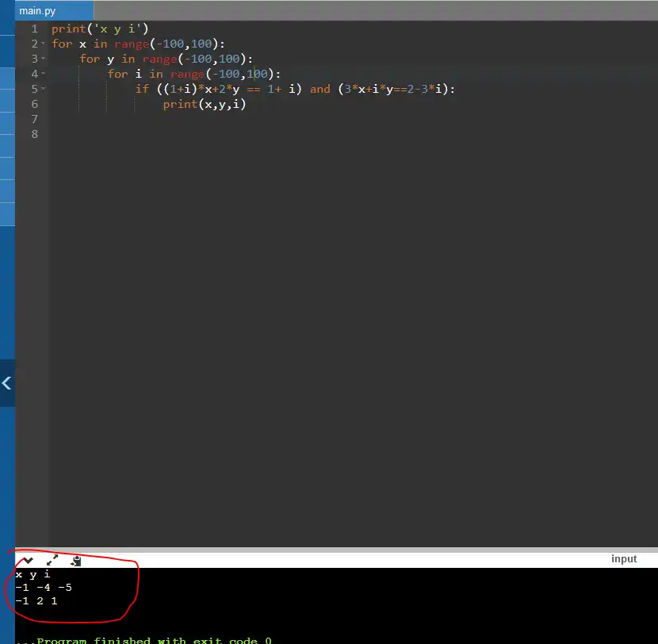This screenshot has width=658, height=644.
Task: Fold the for i loop at line 4
Action: tap(44, 74)
